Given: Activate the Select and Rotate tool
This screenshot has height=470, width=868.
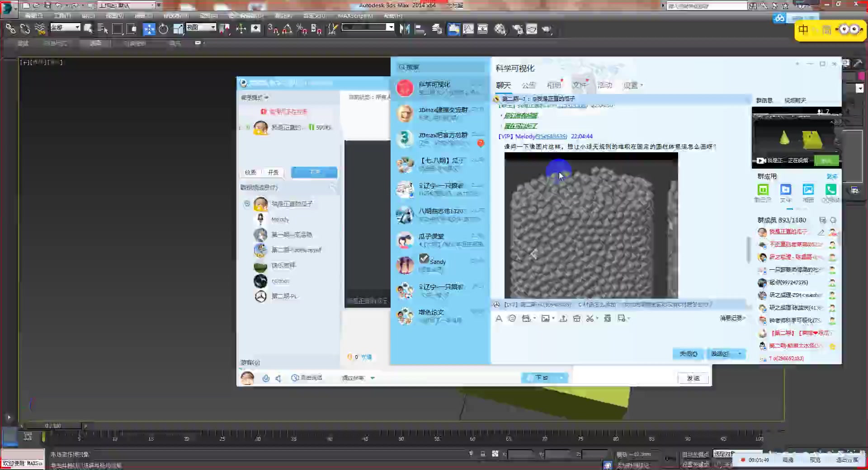Looking at the screenshot, I should (x=163, y=29).
